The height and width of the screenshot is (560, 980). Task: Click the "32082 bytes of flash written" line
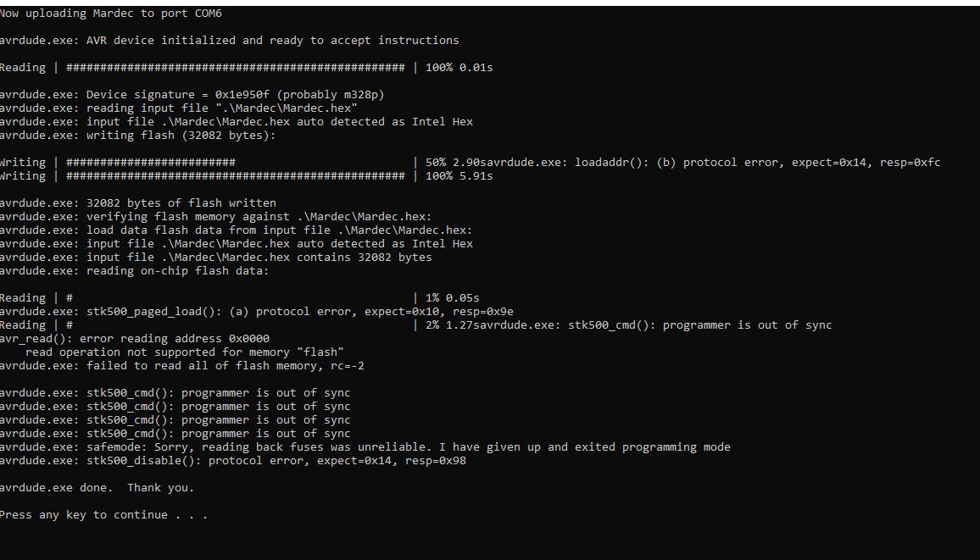(138, 202)
